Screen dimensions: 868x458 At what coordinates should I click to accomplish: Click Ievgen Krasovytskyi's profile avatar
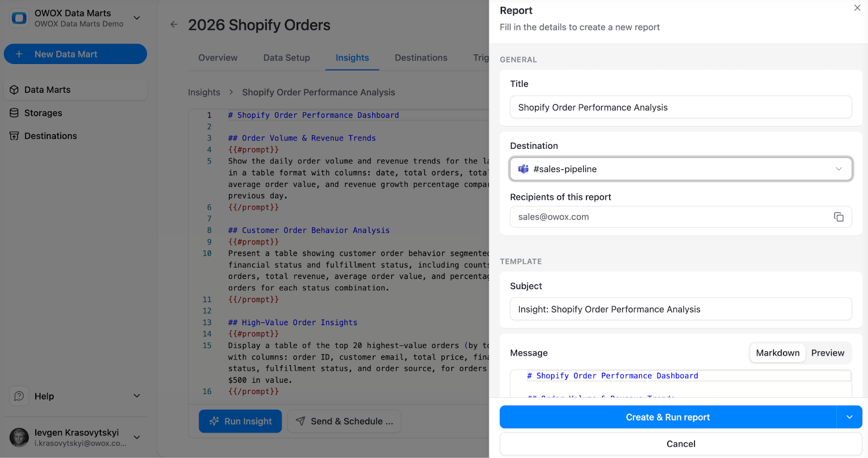19,437
